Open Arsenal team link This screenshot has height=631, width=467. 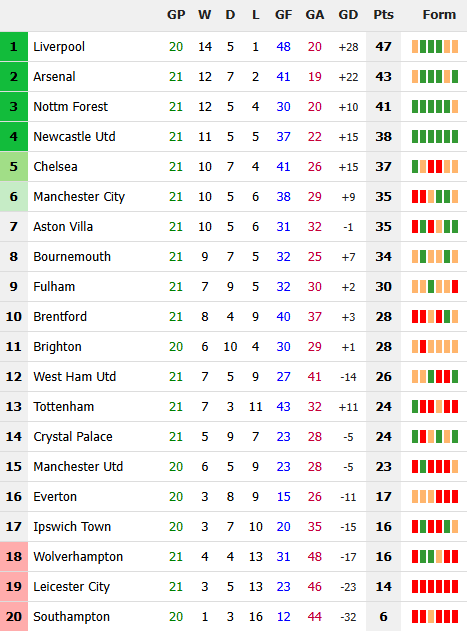pos(54,76)
